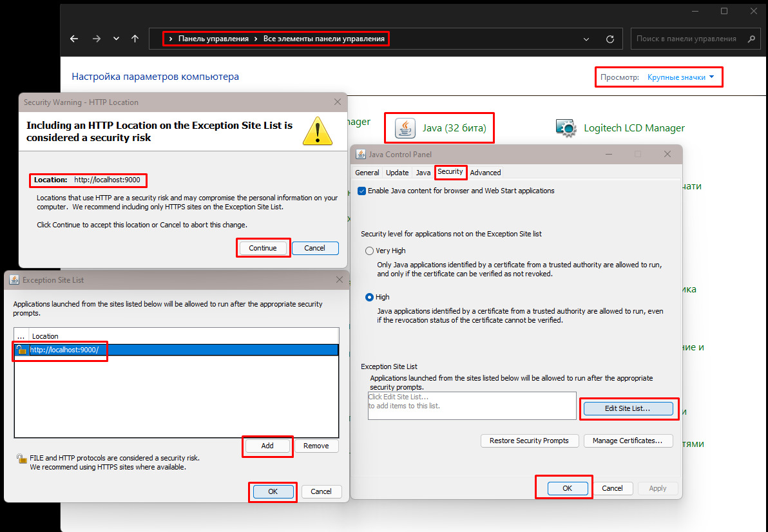This screenshot has height=532, width=768.
Task: Click the yellow warning triangle icon
Action: click(x=318, y=131)
